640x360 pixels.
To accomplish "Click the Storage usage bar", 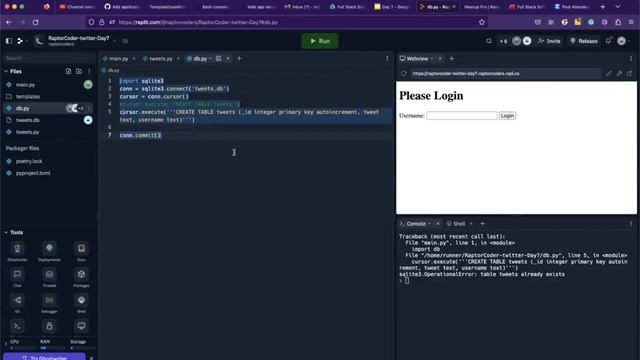I will (x=82, y=348).
